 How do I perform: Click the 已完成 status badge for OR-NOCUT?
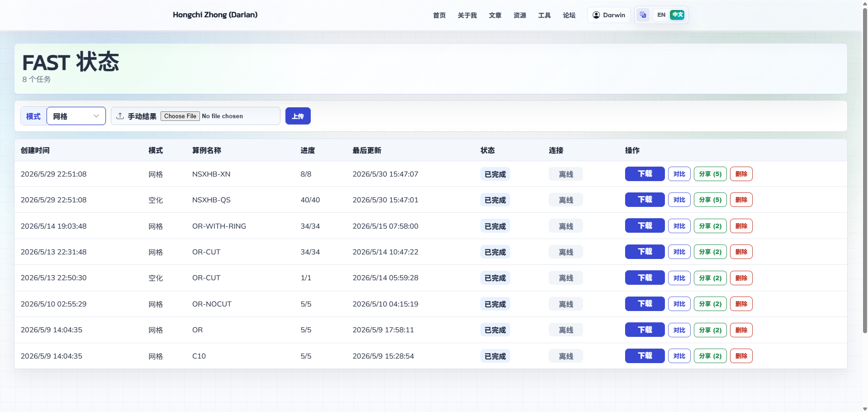point(495,304)
